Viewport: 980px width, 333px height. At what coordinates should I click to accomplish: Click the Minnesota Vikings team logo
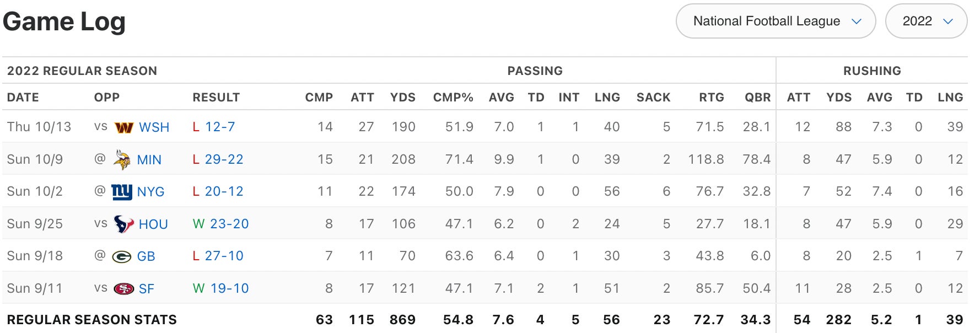(x=121, y=159)
